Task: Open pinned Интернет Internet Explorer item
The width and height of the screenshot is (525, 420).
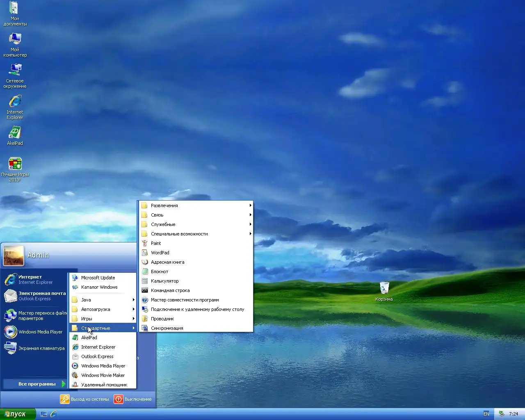Action: (34, 279)
